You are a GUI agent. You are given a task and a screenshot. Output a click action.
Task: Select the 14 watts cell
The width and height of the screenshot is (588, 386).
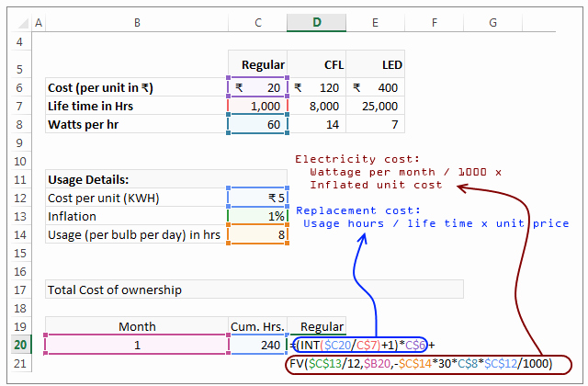[x=316, y=124]
